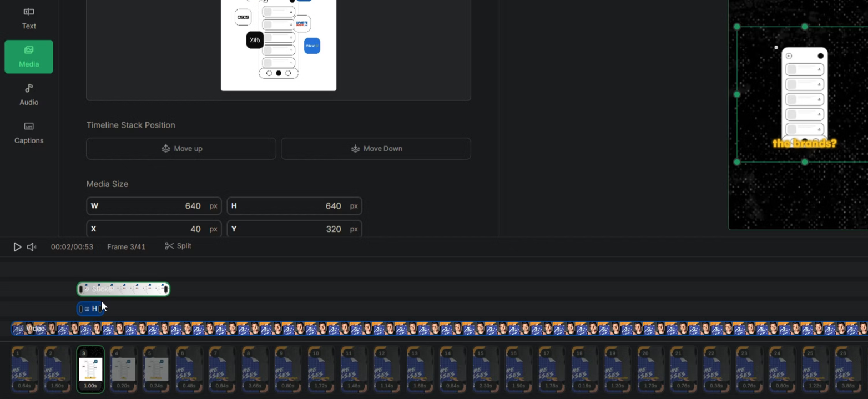Click the Move up button
Screen dimensions: 868x399
181,149
